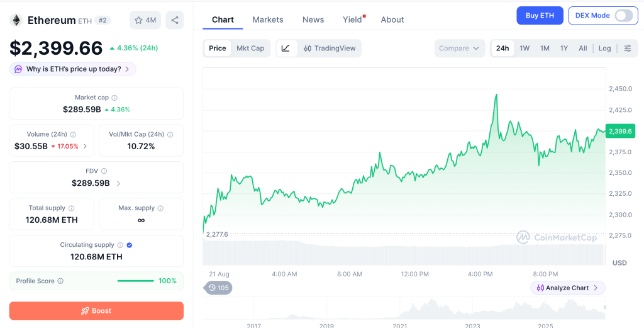Screen dimensions: 644x328
Task: Open Total supply info icon
Action: pyautogui.click(x=71, y=208)
